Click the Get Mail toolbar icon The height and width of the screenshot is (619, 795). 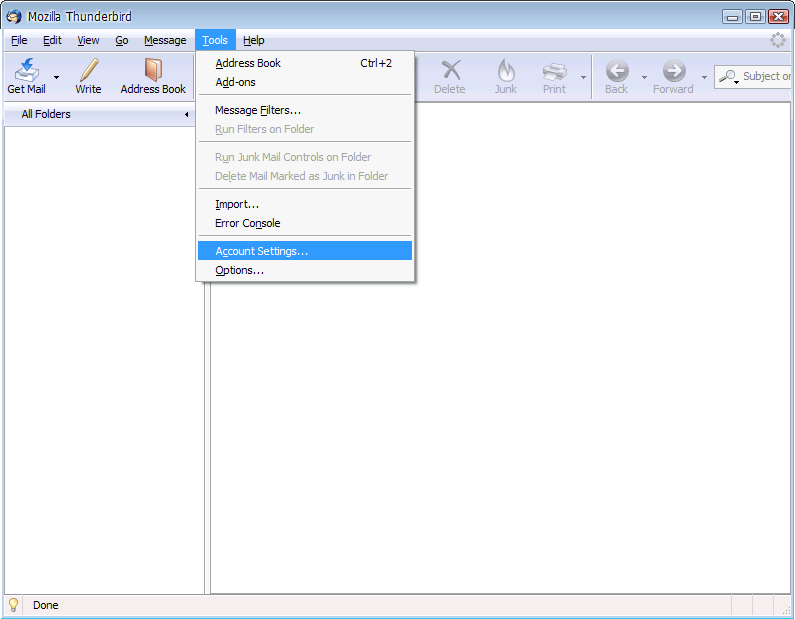pos(26,71)
